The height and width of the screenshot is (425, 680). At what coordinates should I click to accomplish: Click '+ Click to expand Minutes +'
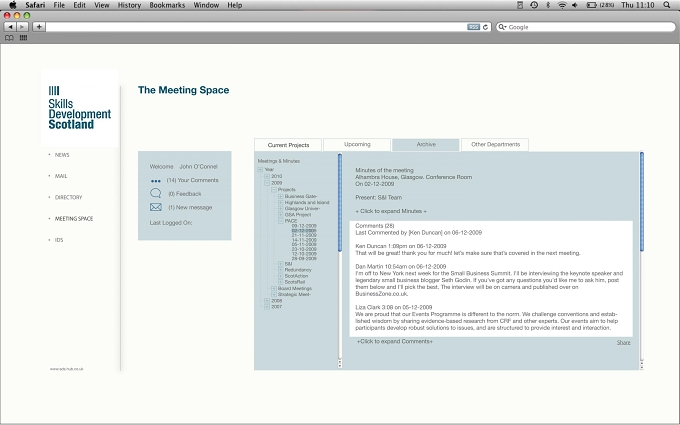click(391, 211)
